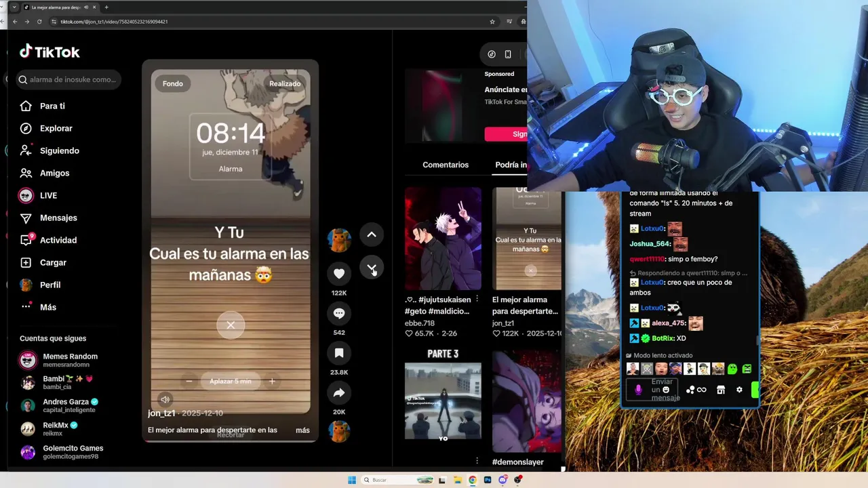This screenshot has height=488, width=868.
Task: Open Andres Garza followed account
Action: tap(71, 405)
